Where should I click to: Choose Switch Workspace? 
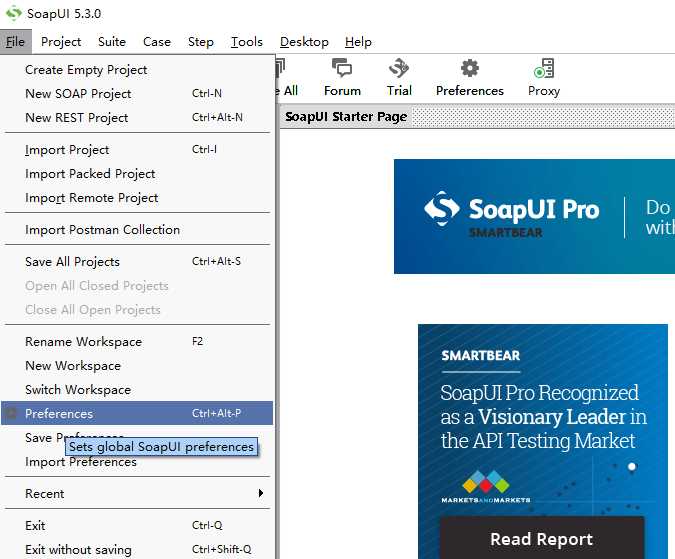click(x=137, y=390)
